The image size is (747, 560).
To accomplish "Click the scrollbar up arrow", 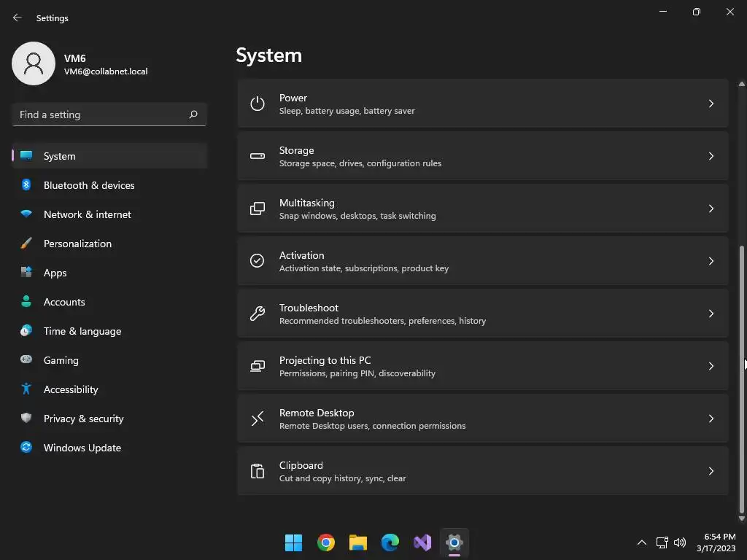I will tap(741, 84).
